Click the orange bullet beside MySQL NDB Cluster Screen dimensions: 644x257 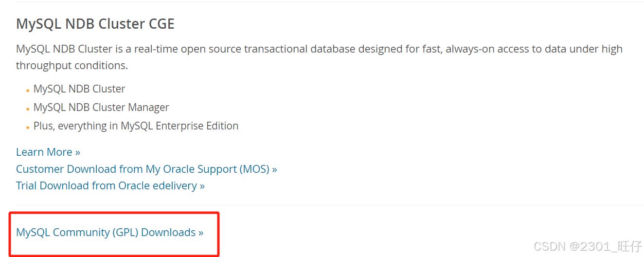(28, 91)
